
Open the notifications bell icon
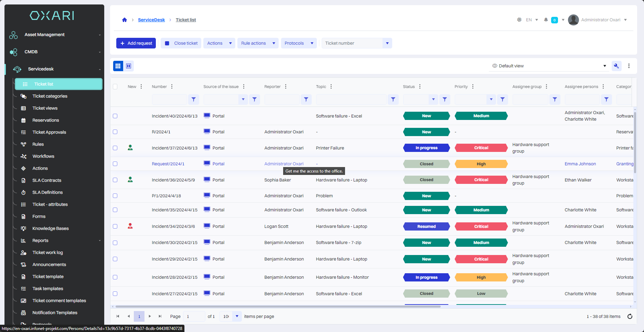pyautogui.click(x=546, y=20)
